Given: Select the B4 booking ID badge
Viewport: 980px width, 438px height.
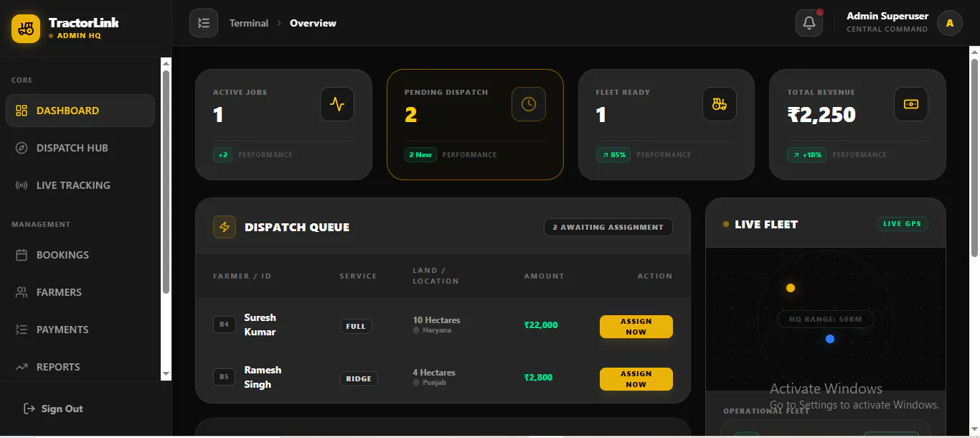Looking at the screenshot, I should click(224, 325).
